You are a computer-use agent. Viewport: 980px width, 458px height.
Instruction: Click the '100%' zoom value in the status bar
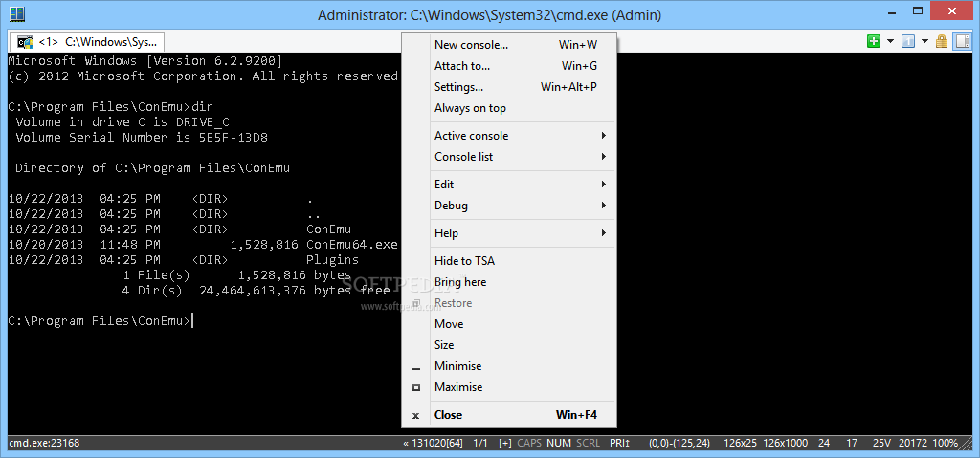coord(946,443)
